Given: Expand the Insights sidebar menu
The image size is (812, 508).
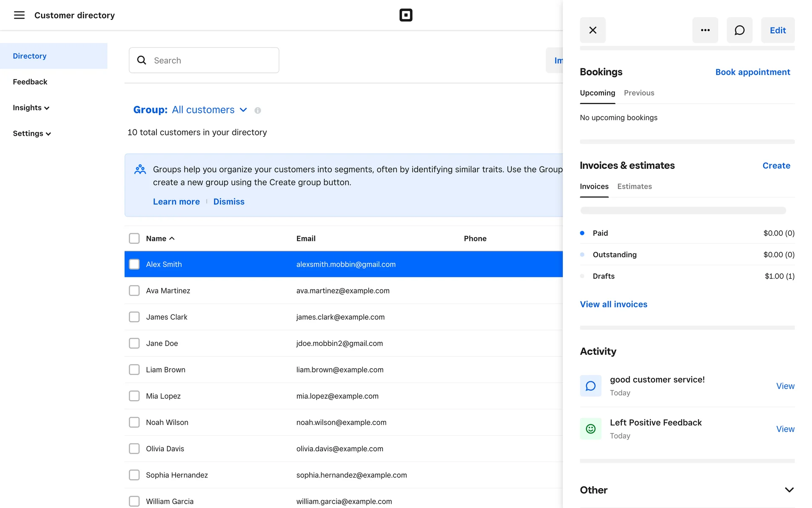Looking at the screenshot, I should [31, 108].
